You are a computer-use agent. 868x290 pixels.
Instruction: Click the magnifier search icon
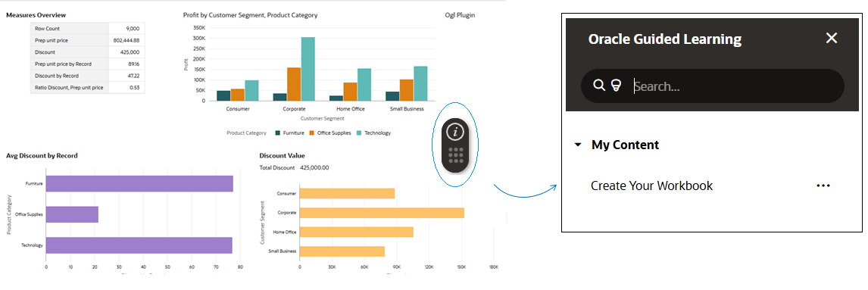(599, 85)
